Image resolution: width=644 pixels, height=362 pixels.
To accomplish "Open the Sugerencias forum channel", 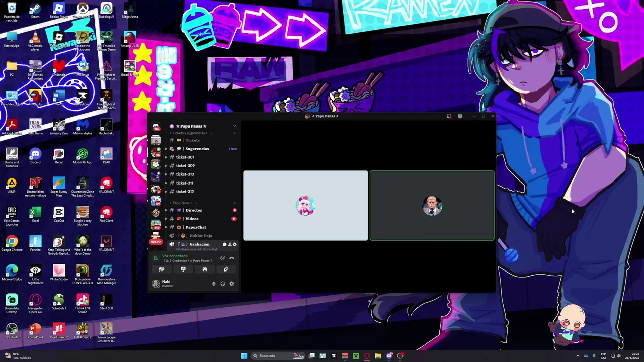I will point(202,149).
